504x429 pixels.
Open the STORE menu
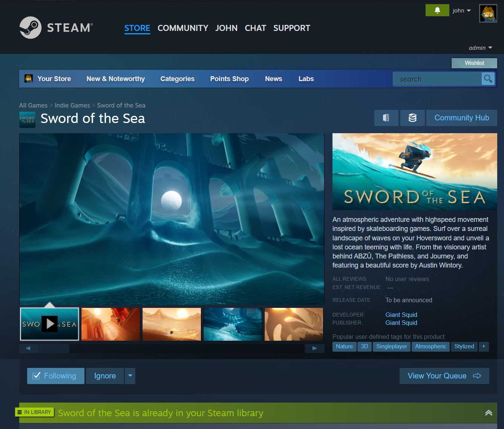coord(137,28)
